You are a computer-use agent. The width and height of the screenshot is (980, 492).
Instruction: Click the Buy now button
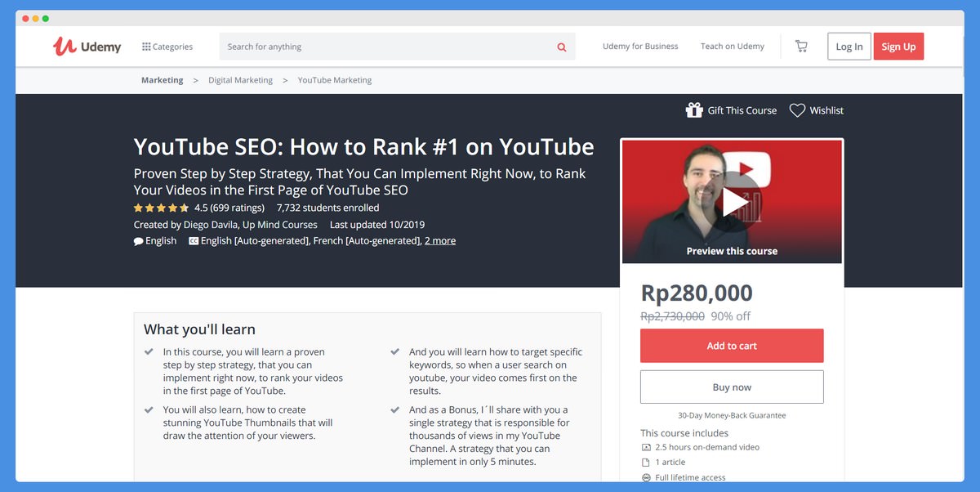click(732, 387)
